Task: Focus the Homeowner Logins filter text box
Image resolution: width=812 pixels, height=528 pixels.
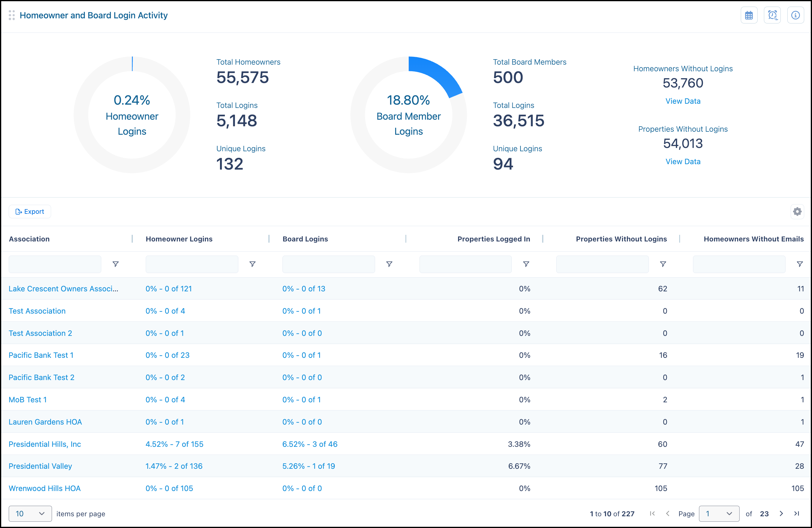Action: [x=192, y=264]
